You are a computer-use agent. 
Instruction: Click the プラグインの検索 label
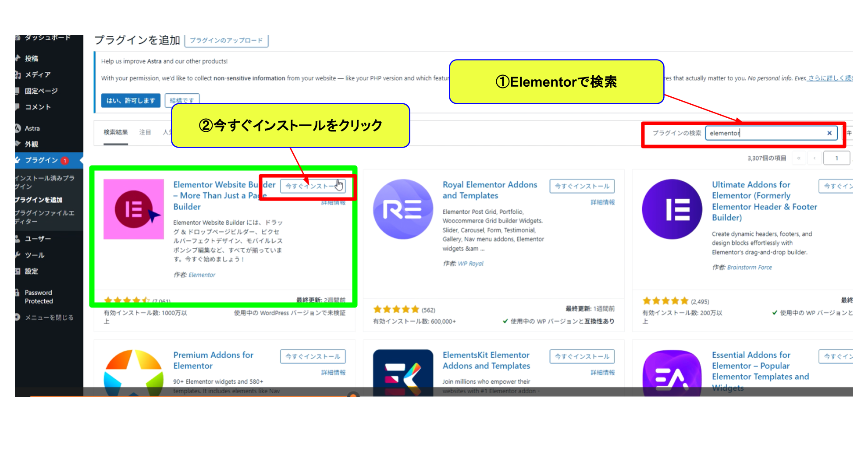pyautogui.click(x=677, y=133)
